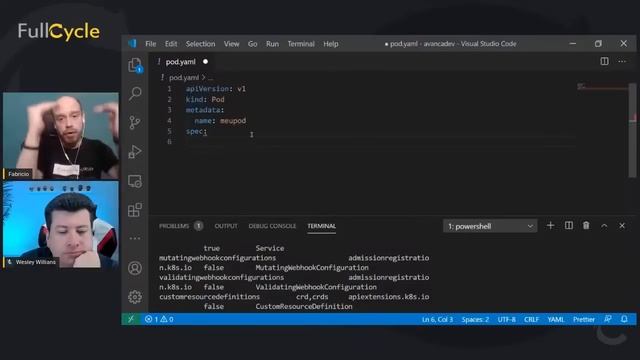Click mutatingwebhookconfigurations in terminal output
This screenshot has height=360, width=640.
[218, 258]
